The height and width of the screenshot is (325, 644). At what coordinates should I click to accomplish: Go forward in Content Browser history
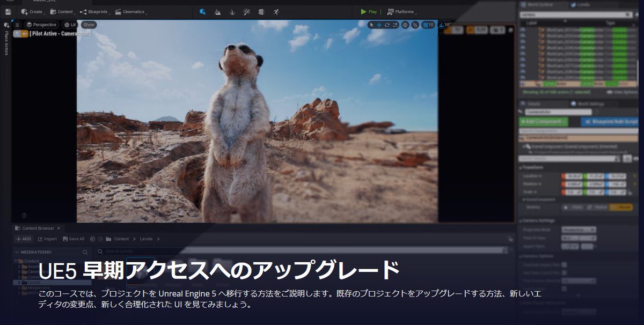coord(100,239)
